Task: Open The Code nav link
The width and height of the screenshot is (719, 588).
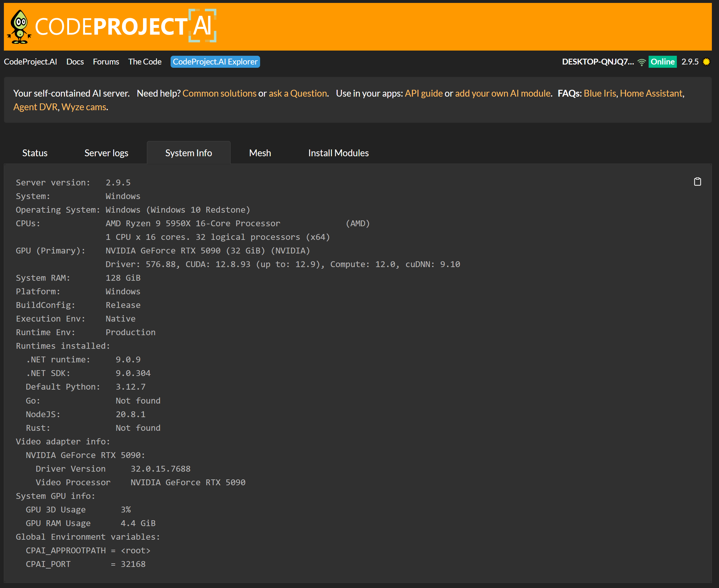Action: pyautogui.click(x=145, y=62)
